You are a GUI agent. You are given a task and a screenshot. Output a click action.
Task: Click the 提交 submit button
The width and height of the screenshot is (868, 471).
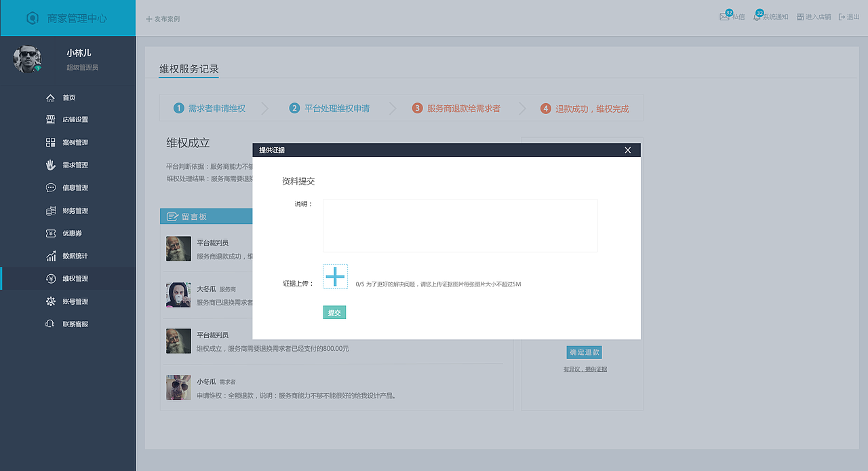(x=334, y=312)
